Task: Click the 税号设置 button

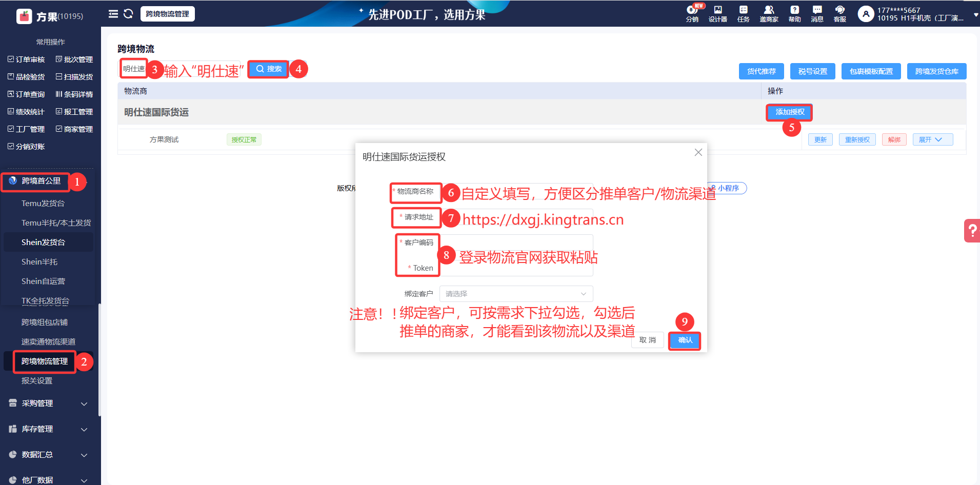Action: click(x=813, y=71)
